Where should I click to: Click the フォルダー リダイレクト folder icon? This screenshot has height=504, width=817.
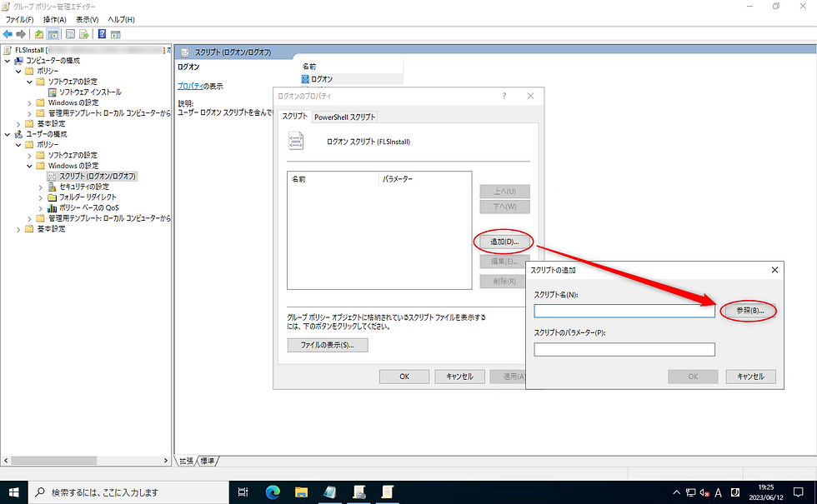52,197
